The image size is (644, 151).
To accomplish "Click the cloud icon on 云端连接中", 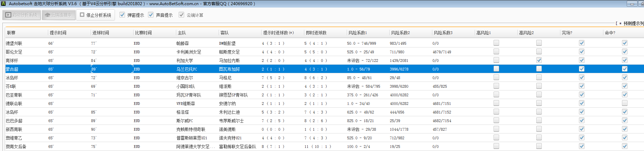I will 47,15.
